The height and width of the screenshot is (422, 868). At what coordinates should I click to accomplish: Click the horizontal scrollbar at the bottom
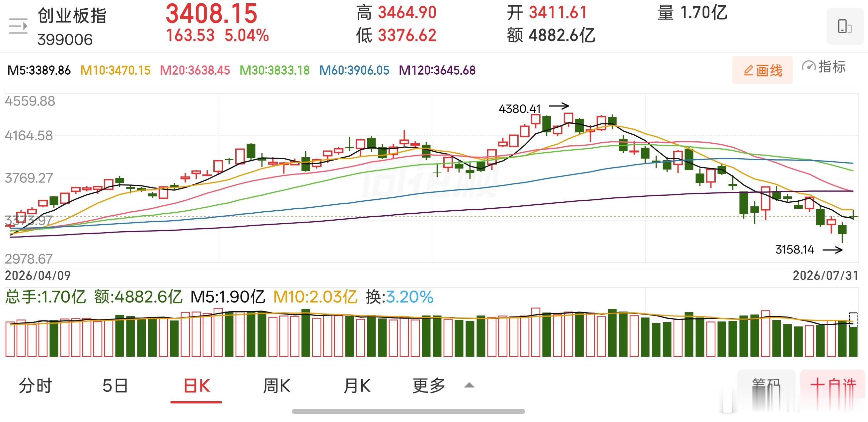tap(408, 411)
